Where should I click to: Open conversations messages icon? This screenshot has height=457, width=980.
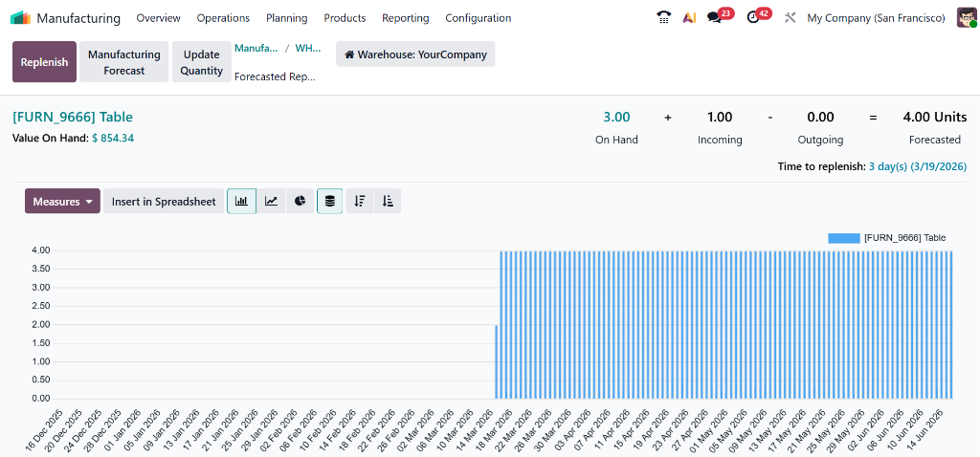(715, 18)
